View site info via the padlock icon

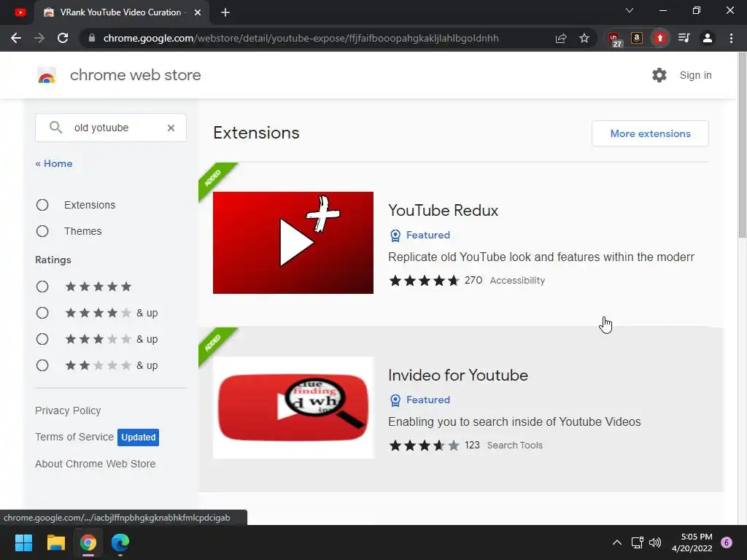click(x=92, y=38)
